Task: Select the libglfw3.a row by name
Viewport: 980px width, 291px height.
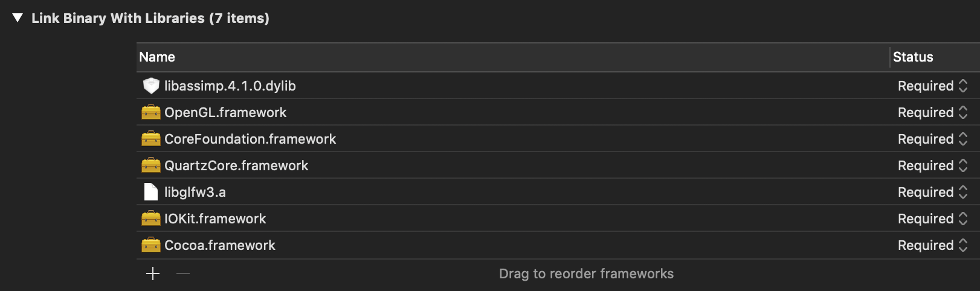Action: pos(195,192)
